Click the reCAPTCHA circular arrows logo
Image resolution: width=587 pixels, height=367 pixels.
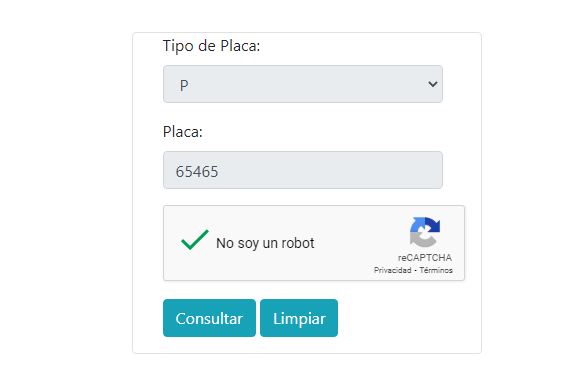425,232
